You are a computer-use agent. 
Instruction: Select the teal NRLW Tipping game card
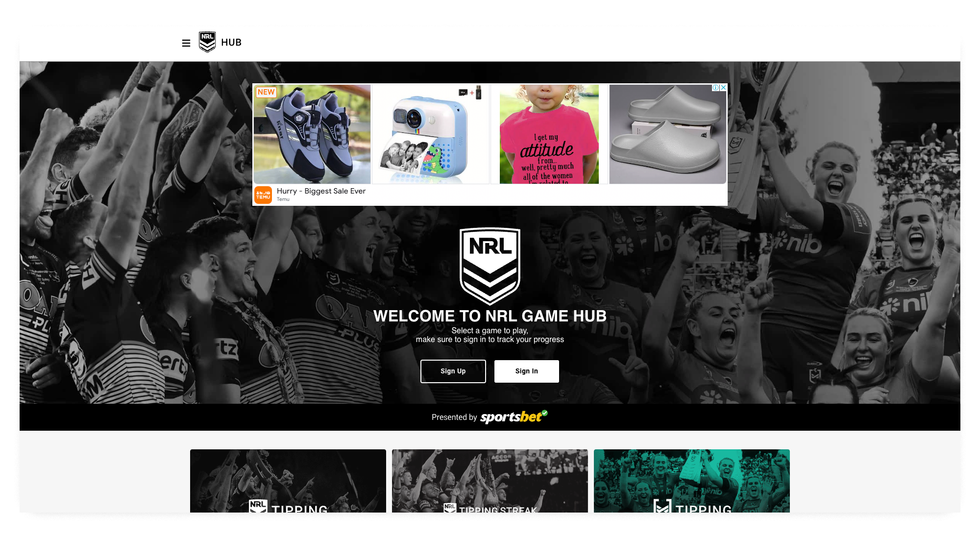692,481
